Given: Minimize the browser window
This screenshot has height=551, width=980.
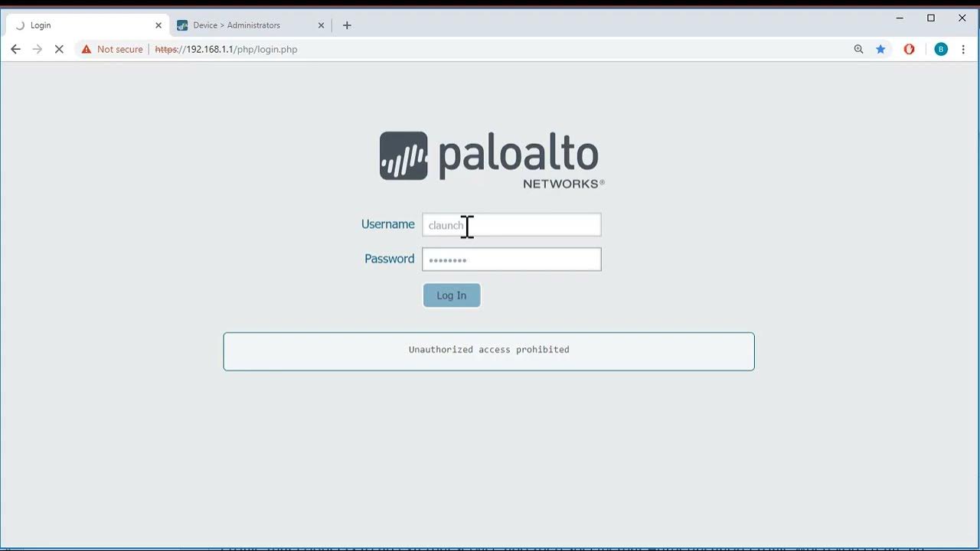Looking at the screenshot, I should coord(900,18).
